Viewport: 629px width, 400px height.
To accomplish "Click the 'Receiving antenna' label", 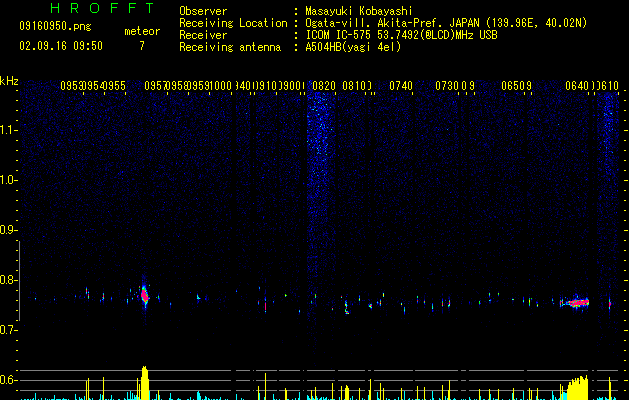I will (x=230, y=47).
